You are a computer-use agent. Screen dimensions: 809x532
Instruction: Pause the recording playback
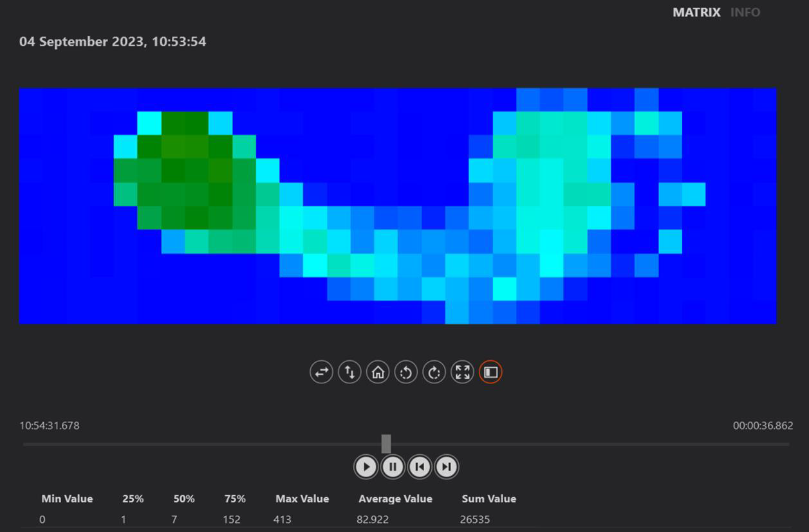click(x=393, y=466)
